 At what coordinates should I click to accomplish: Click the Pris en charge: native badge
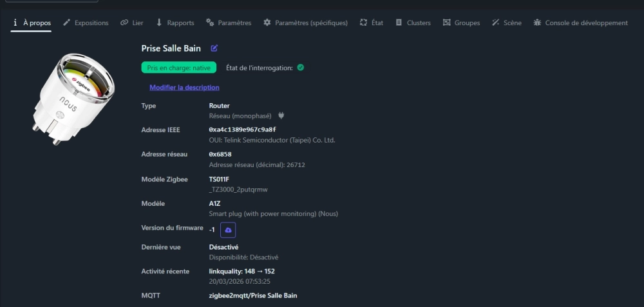[178, 68]
